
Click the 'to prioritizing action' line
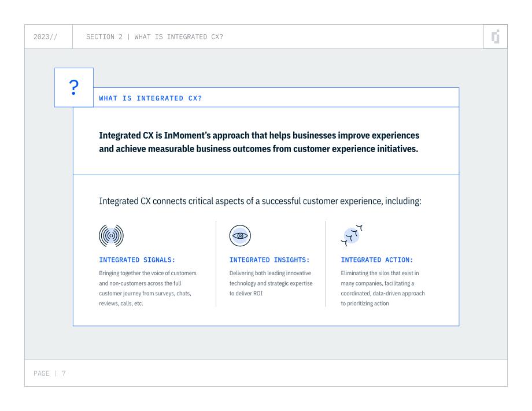point(365,303)
